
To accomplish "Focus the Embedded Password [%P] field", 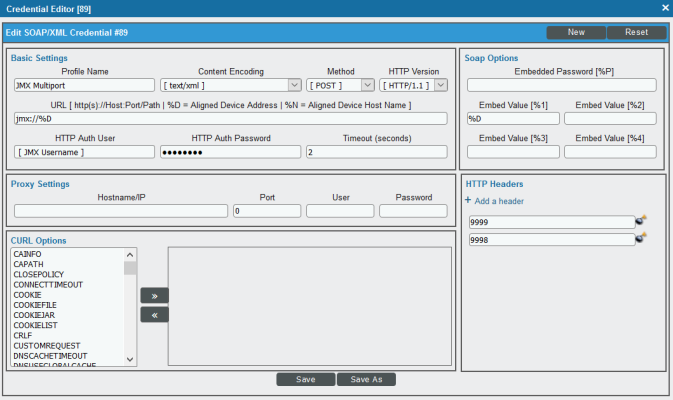I will [562, 85].
